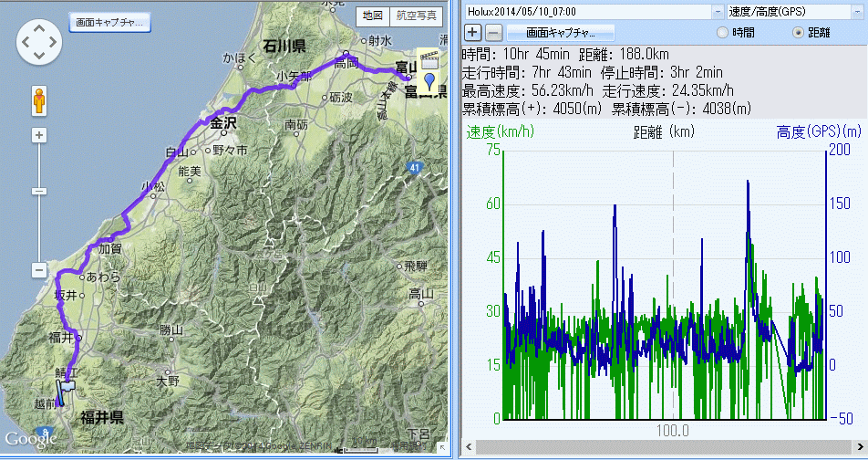The width and height of the screenshot is (868, 460).
Task: Switch the map to 地図 view
Action: pyautogui.click(x=371, y=16)
